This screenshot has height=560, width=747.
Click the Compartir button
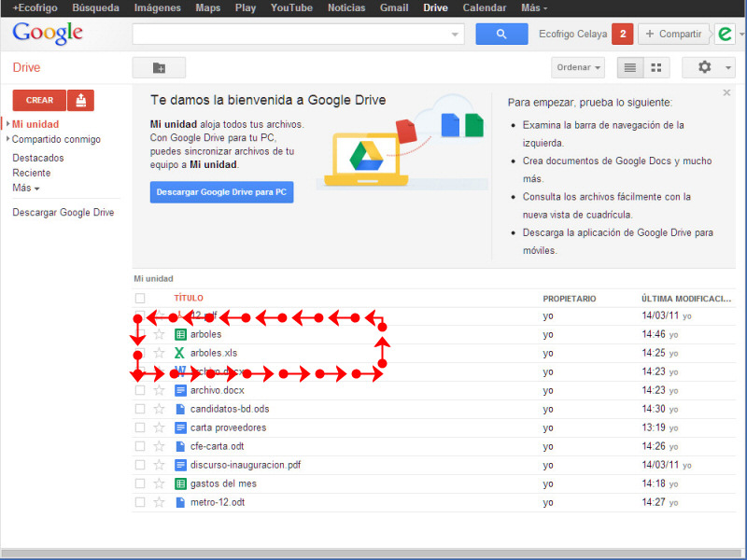coord(673,34)
